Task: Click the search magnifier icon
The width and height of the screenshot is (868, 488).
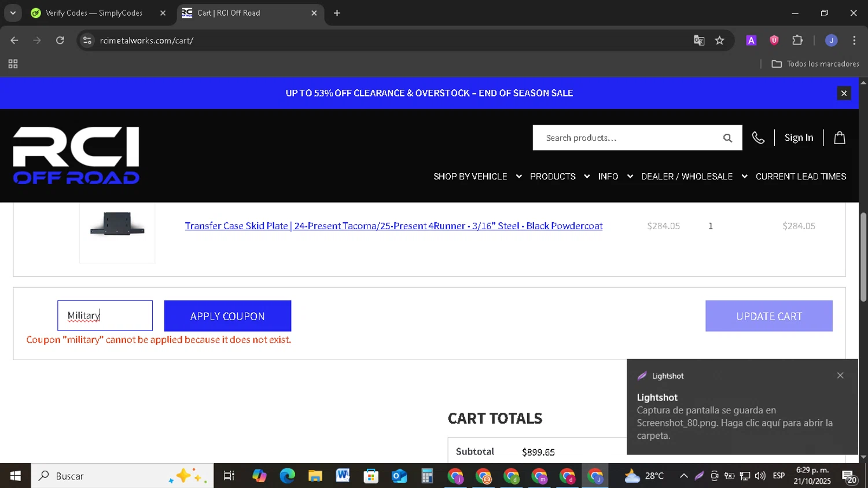Action: (727, 138)
